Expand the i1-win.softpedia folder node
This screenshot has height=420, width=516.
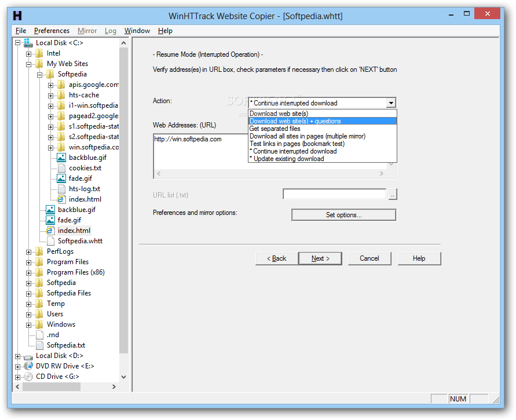point(50,107)
